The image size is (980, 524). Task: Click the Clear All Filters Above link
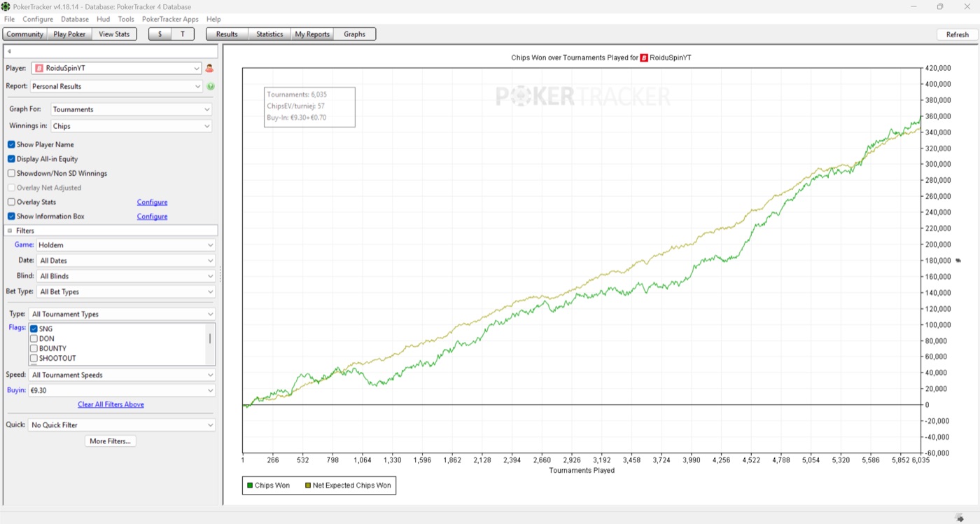coord(111,405)
